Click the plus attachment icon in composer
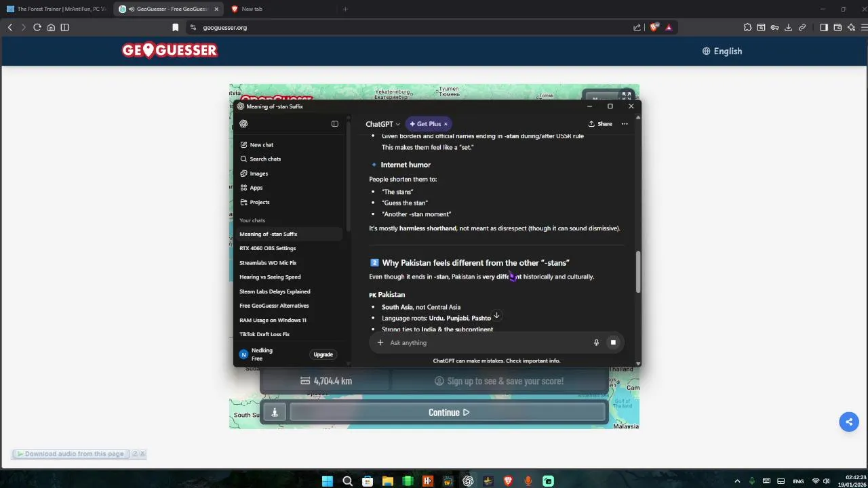 pyautogui.click(x=380, y=343)
